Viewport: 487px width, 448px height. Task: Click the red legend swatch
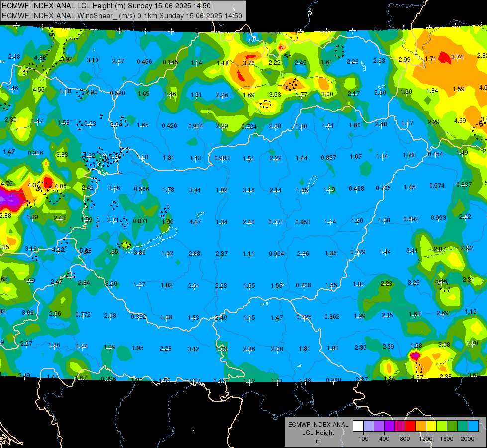[410, 426]
